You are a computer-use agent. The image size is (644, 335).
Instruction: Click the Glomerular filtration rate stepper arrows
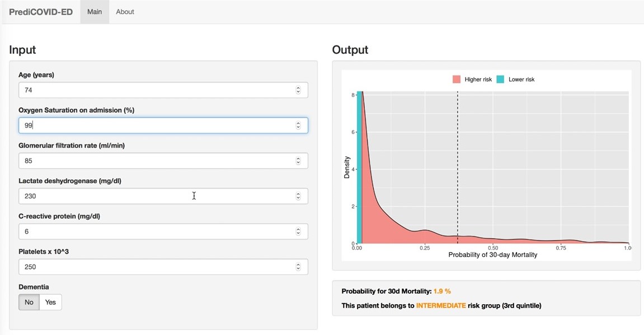coord(298,161)
